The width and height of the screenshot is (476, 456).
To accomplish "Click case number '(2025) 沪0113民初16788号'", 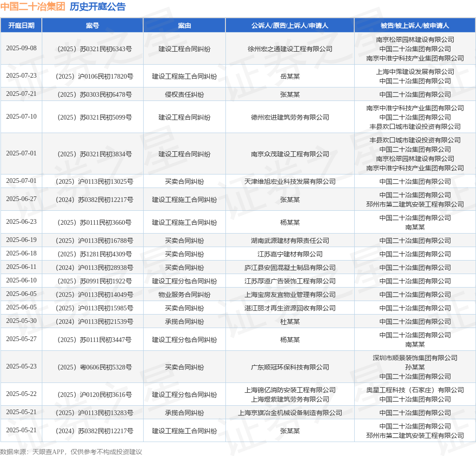I will (94, 241).
